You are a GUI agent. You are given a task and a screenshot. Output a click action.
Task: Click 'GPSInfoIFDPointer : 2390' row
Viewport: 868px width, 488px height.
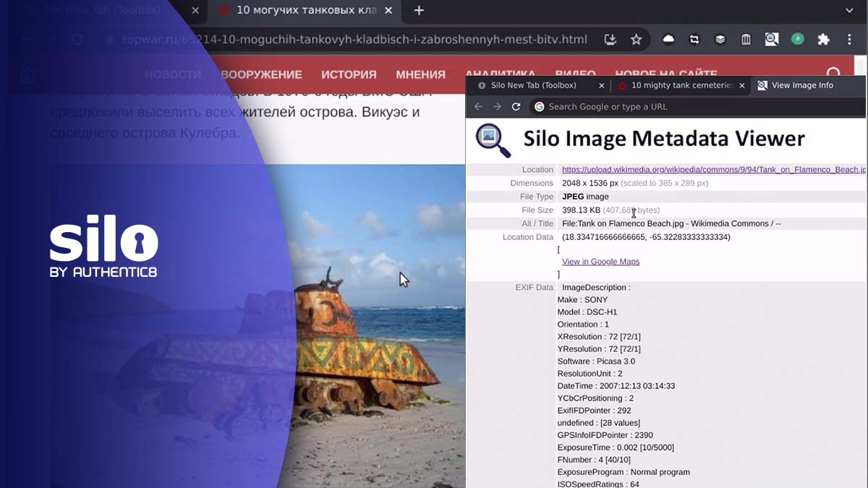pyautogui.click(x=605, y=435)
